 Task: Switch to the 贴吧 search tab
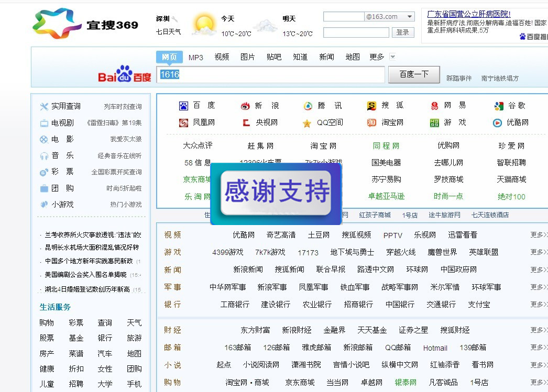coord(273,57)
